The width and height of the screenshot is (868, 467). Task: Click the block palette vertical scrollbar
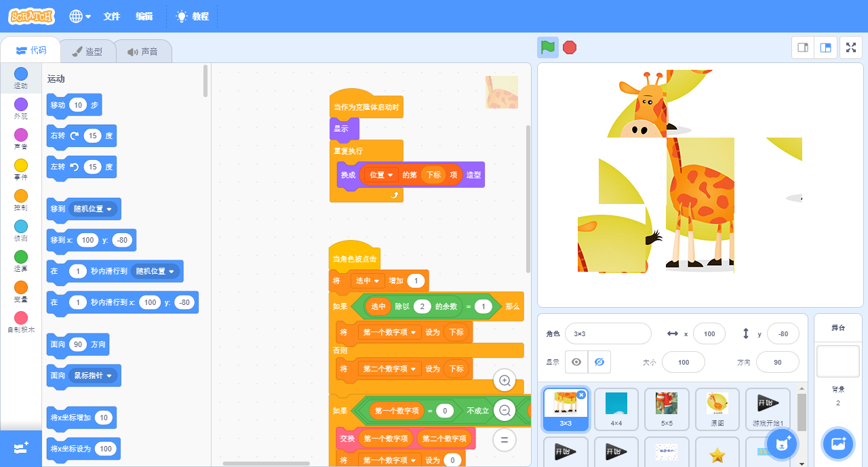205,81
